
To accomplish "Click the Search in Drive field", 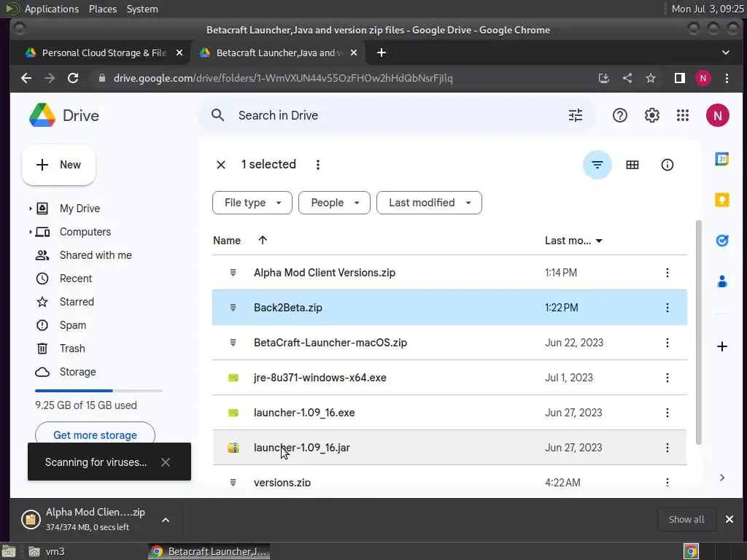I will [x=398, y=115].
